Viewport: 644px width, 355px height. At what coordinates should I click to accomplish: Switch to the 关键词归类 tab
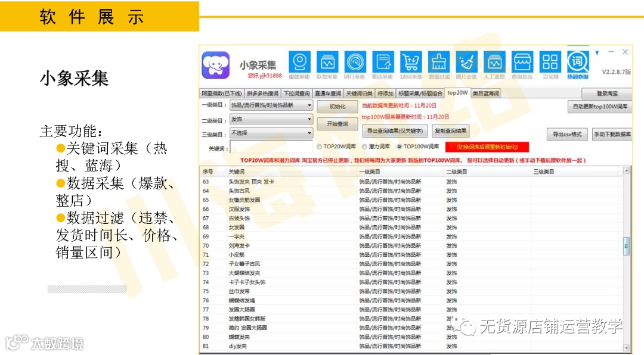click(x=359, y=94)
